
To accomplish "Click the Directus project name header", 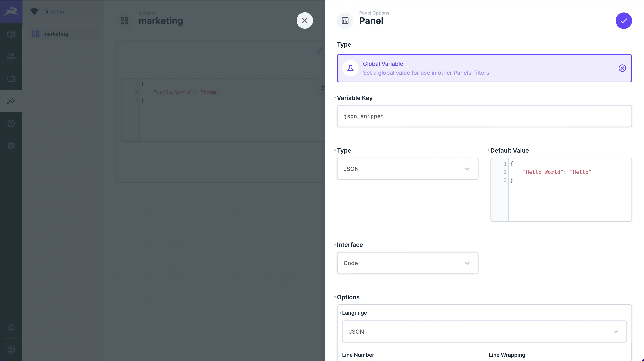I will 53,12.
